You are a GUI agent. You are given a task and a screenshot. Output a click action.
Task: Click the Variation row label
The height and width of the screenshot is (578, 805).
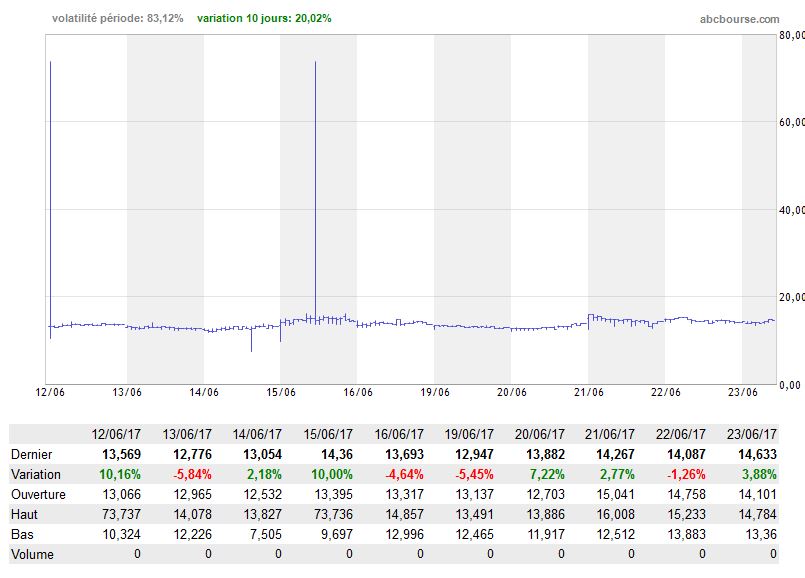[x=35, y=474]
